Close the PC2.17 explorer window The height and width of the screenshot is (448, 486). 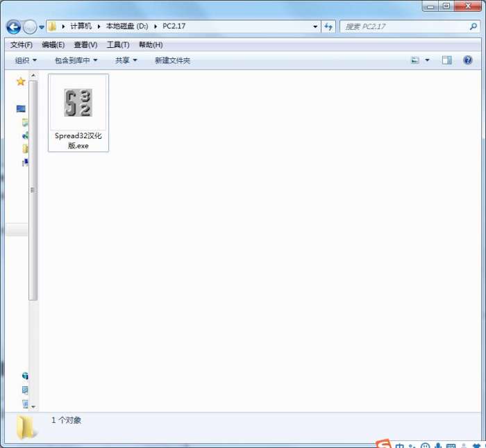pyautogui.click(x=468, y=6)
